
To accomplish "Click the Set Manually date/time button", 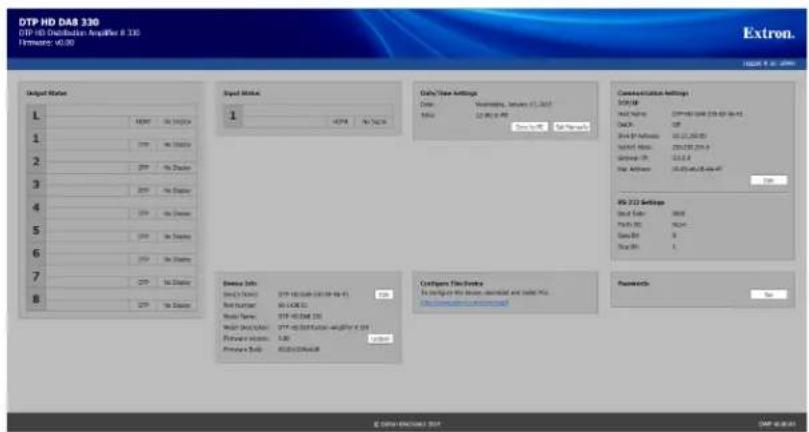I will click(x=572, y=126).
